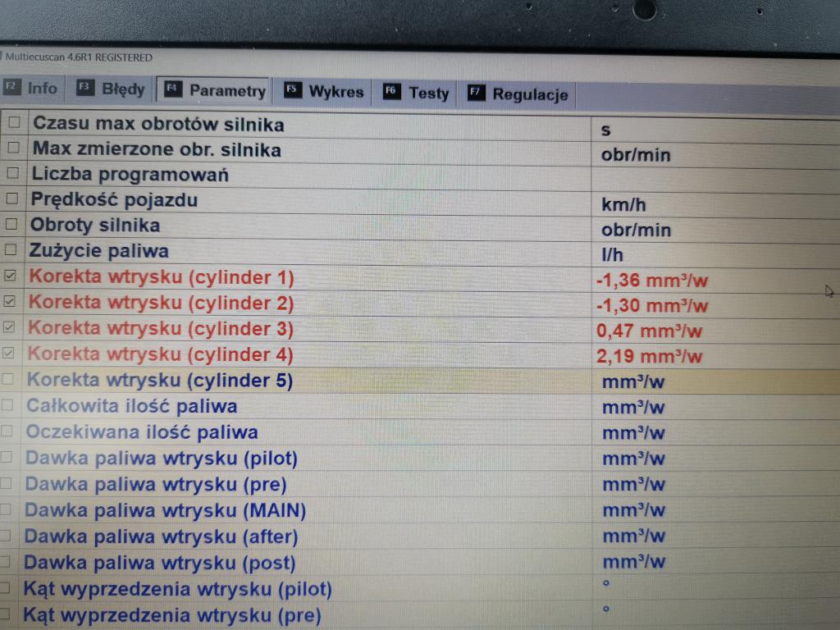Select Prędkość pojazdu parameter name
Screen dimensions: 840x630
[114, 200]
